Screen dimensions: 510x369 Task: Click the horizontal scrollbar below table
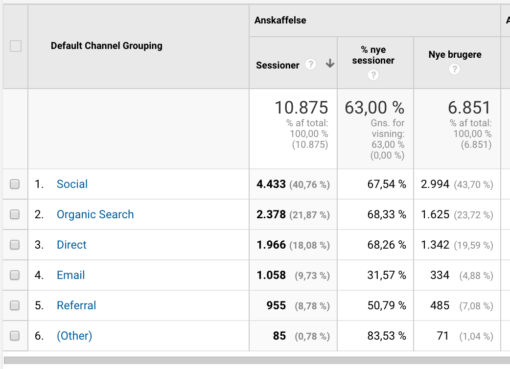tap(257, 360)
